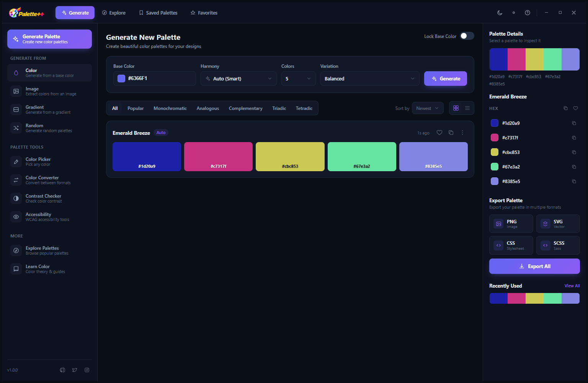Copy hex value #8385e5 in details
The height and width of the screenshot is (383, 588).
[574, 182]
